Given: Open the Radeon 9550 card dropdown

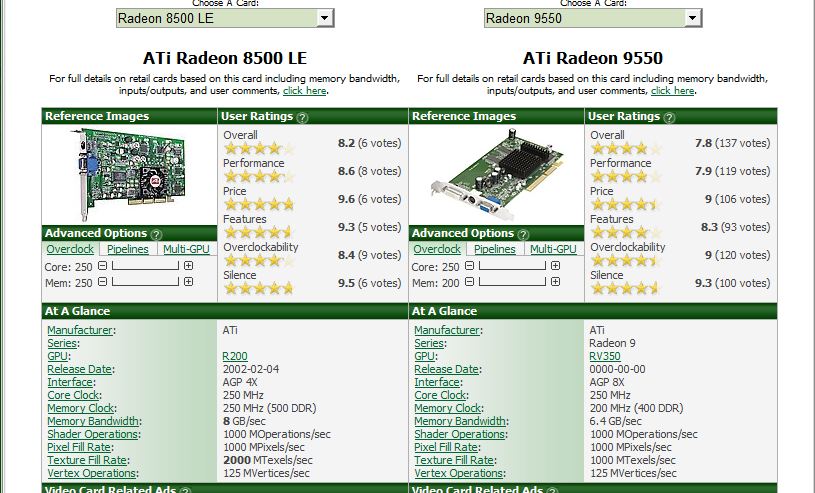Looking at the screenshot, I should pyautogui.click(x=593, y=18).
